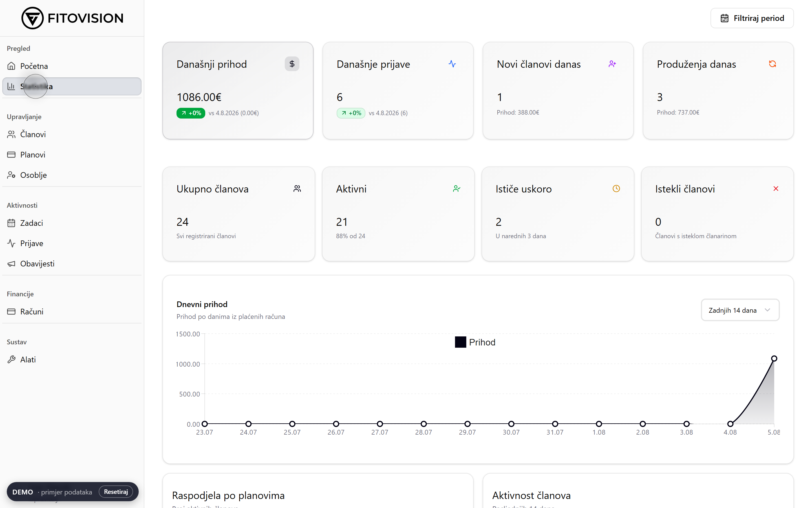The image size is (812, 508).
Task: Open the Početna page
Action: click(72, 66)
